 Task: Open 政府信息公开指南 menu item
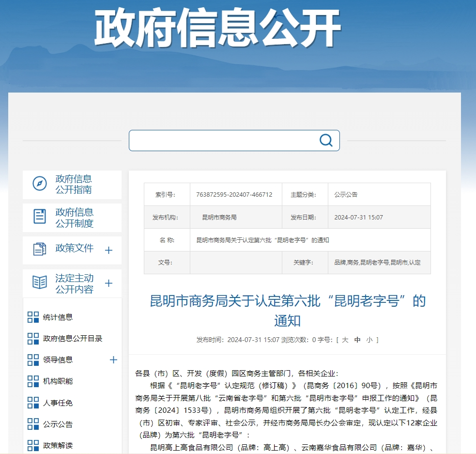72,184
